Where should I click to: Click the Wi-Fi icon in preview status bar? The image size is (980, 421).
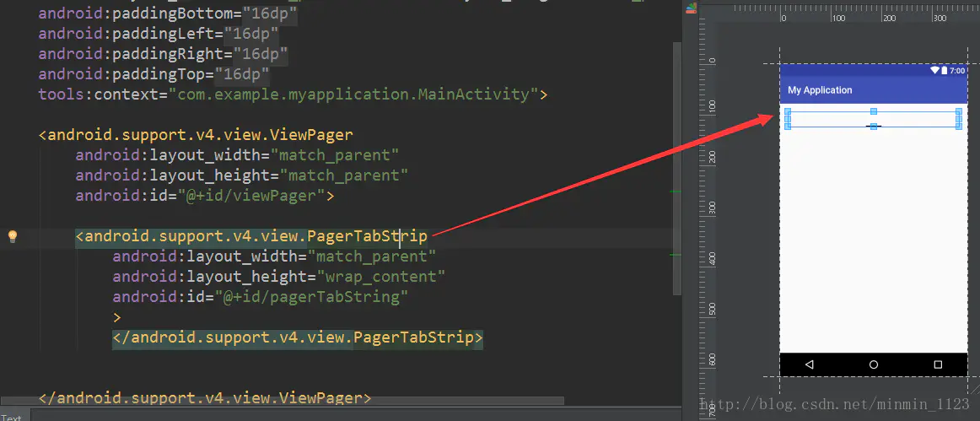click(935, 71)
